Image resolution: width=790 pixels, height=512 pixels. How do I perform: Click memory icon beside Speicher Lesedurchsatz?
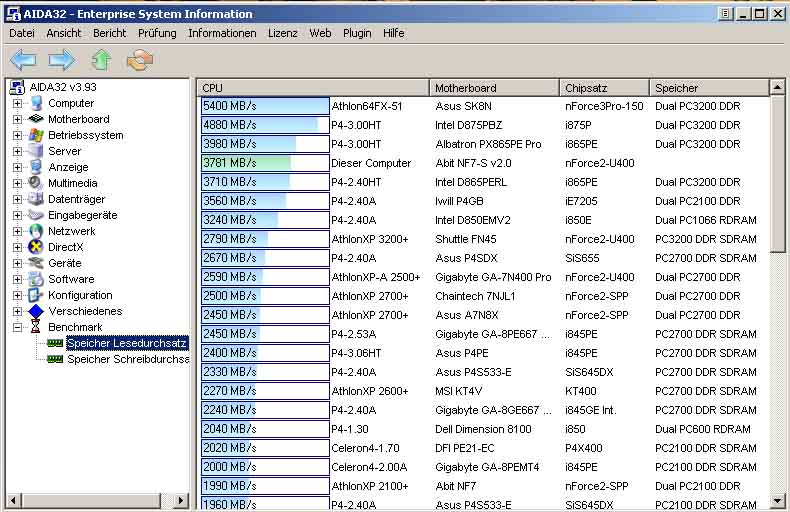55,343
